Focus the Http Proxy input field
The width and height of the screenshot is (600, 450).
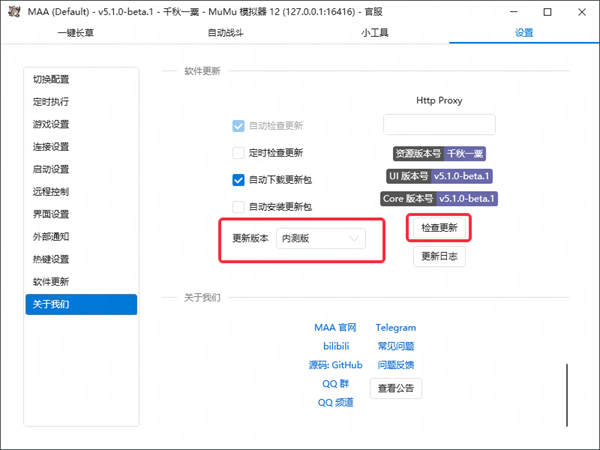tap(439, 125)
